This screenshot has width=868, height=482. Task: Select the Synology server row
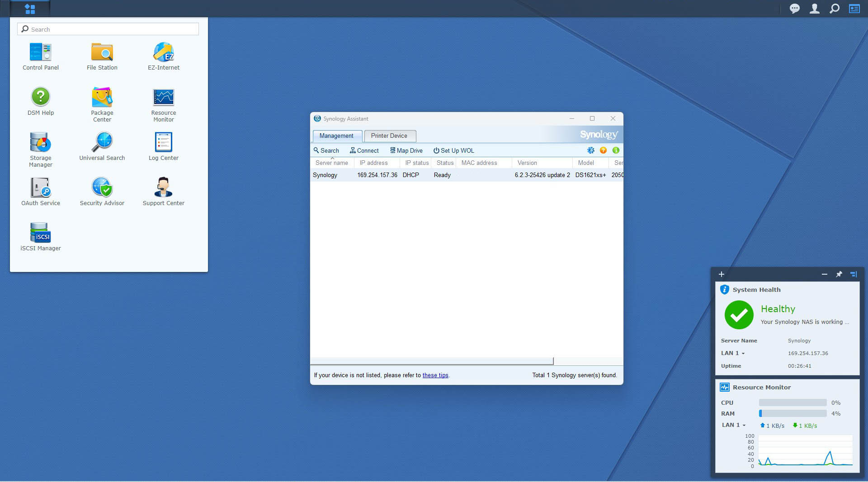click(467, 175)
